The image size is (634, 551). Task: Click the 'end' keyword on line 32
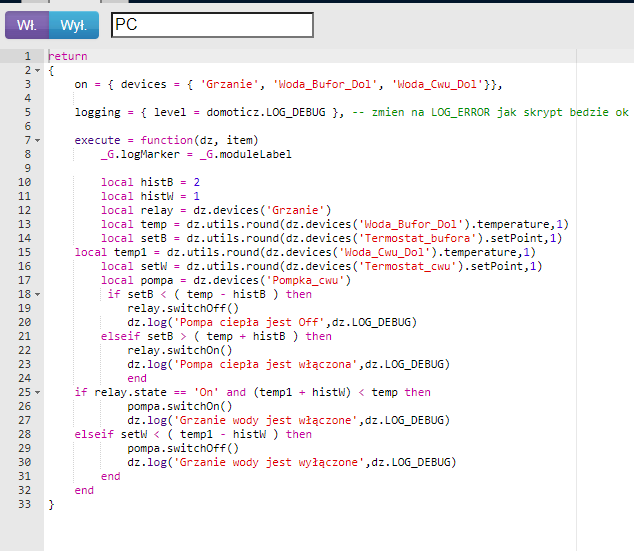(x=84, y=490)
